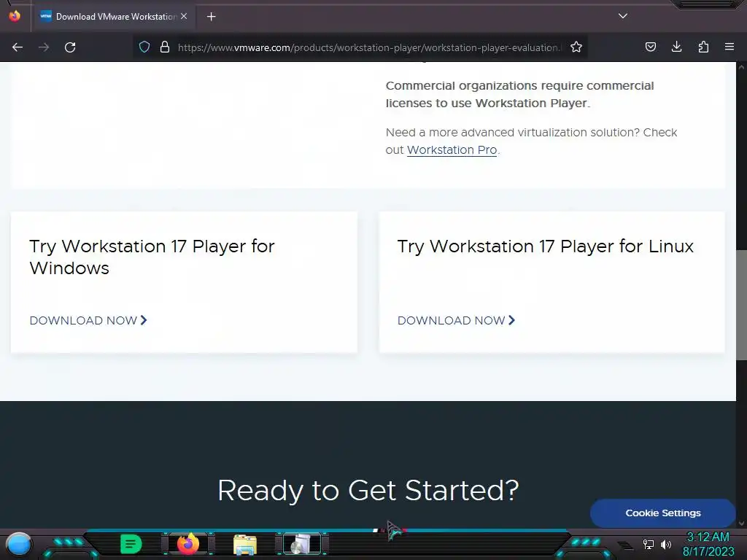Bookmark this page with star icon
Viewport: 747px width, 560px height.
[x=576, y=47]
